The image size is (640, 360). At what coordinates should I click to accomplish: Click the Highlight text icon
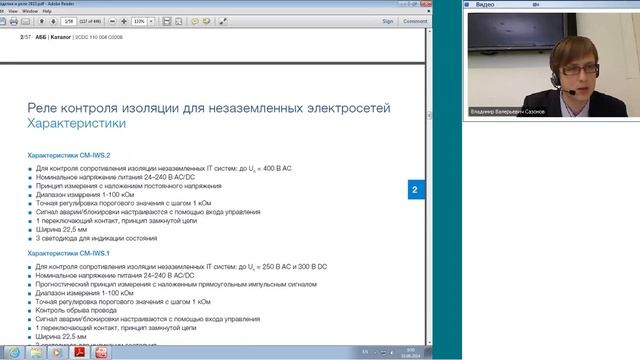(206, 21)
